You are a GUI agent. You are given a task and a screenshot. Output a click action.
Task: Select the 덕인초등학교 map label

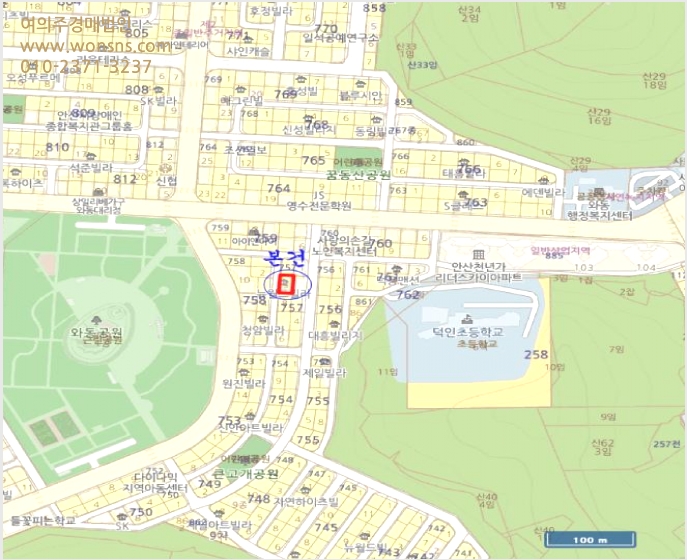click(468, 332)
